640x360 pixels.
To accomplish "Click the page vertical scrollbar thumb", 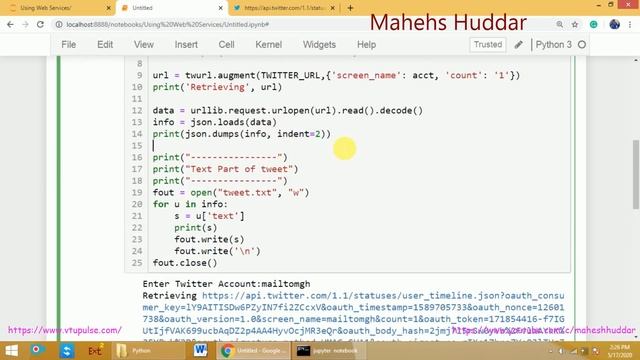I will [x=636, y=175].
